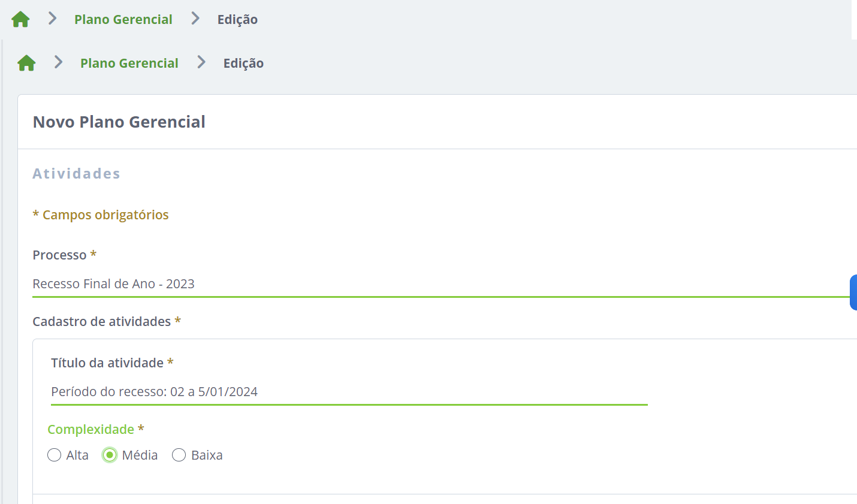Go to Edição in the lower breadcrumb
This screenshot has height=504, width=857.
tap(243, 64)
